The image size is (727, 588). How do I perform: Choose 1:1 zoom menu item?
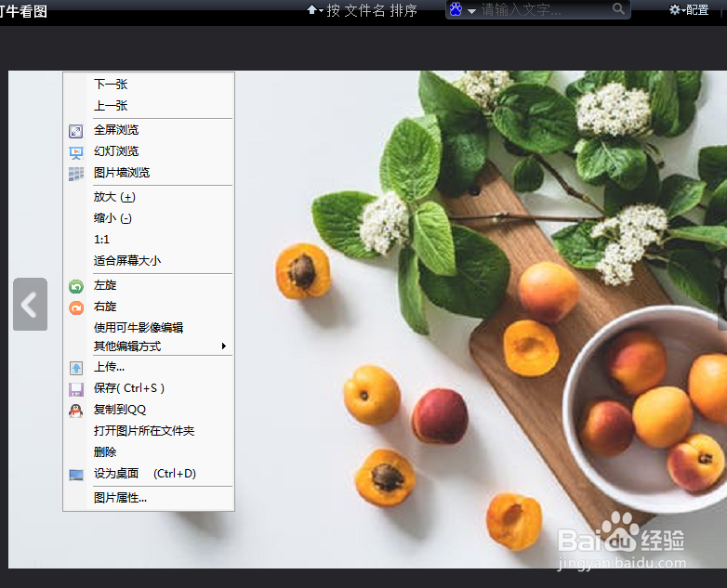pyautogui.click(x=149, y=240)
